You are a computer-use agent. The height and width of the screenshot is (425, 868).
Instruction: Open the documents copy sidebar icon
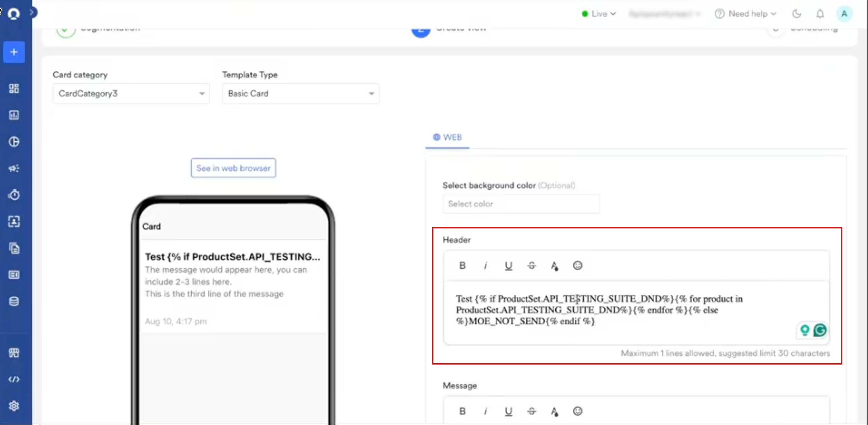pos(14,248)
